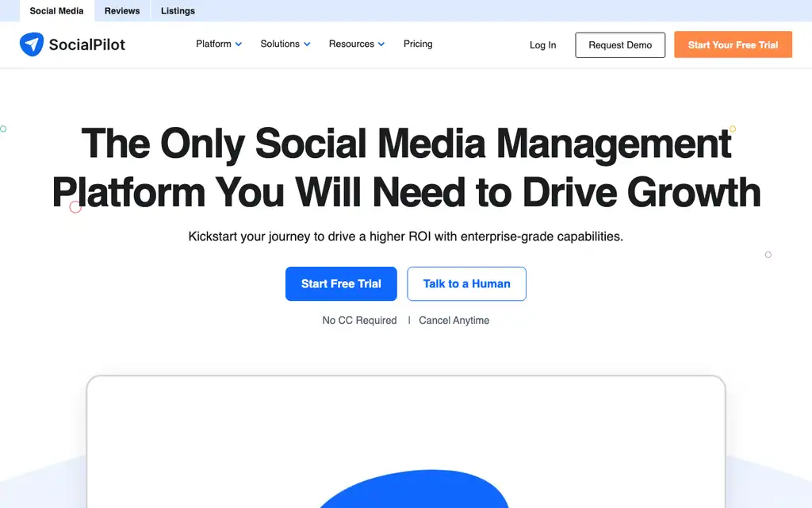Click the product preview panel below the hero
812x508 pixels.
406,441
